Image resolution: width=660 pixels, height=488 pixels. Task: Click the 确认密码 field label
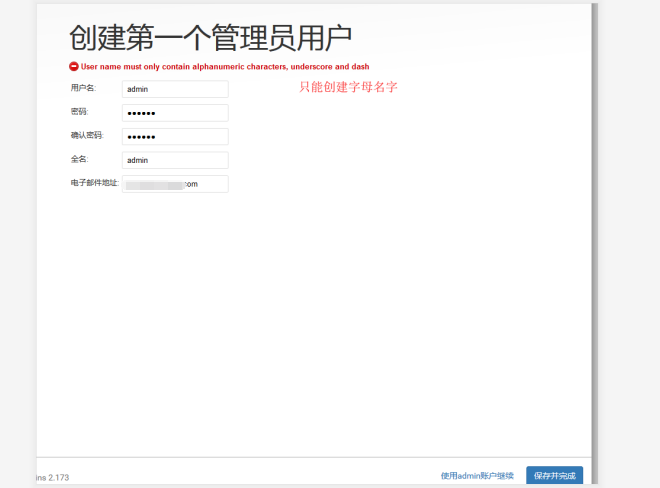pos(86,136)
